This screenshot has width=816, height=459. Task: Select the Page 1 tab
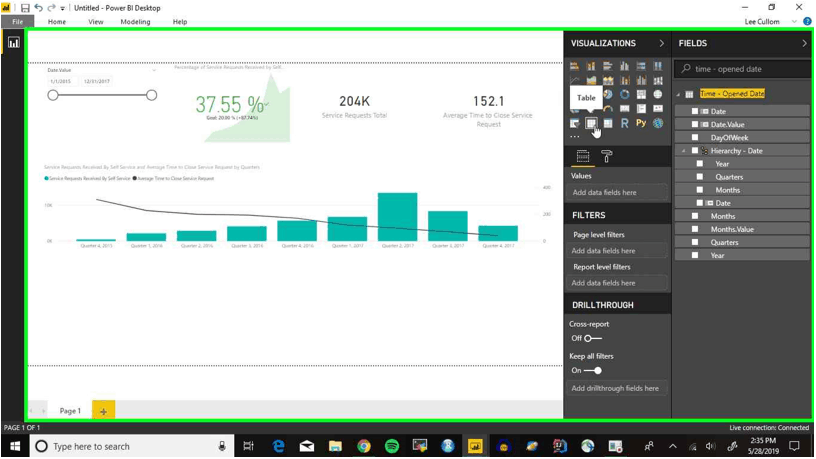[70, 411]
